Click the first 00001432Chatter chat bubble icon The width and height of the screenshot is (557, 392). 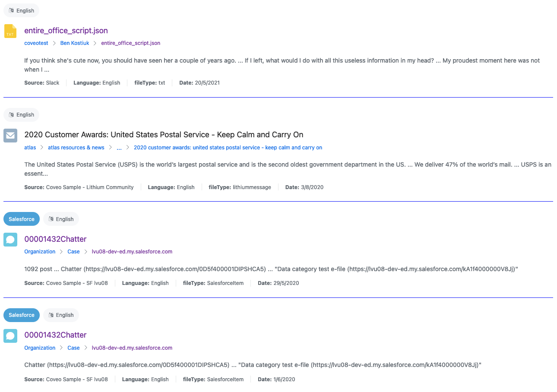pyautogui.click(x=10, y=240)
